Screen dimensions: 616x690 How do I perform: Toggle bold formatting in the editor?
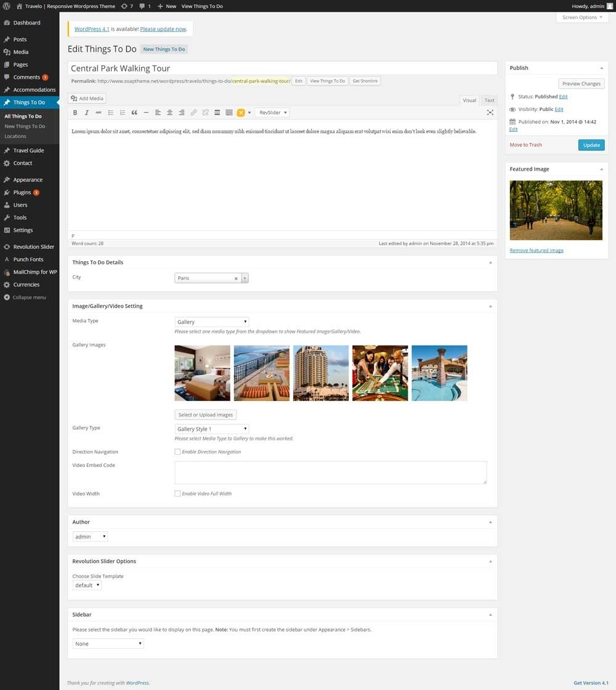click(75, 113)
